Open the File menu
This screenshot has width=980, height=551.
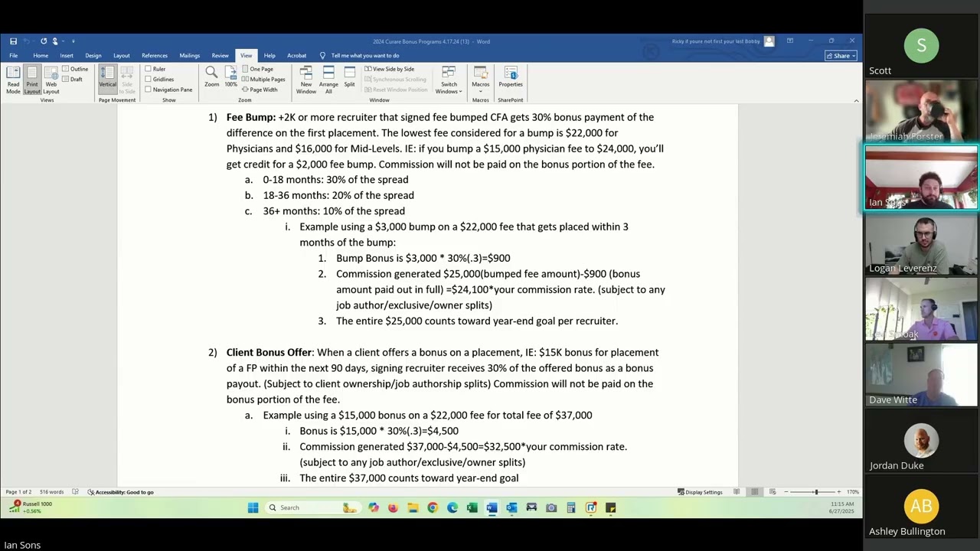point(14,56)
